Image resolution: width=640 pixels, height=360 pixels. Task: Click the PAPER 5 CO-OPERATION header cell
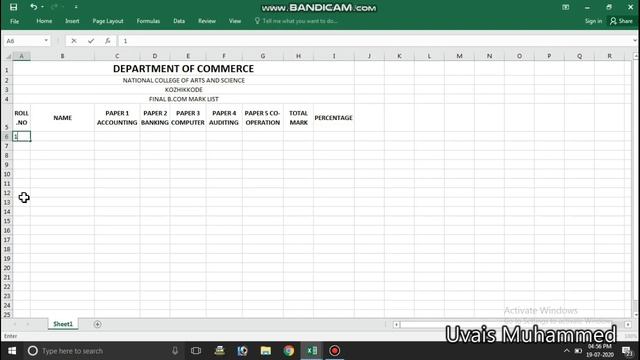tap(262, 118)
